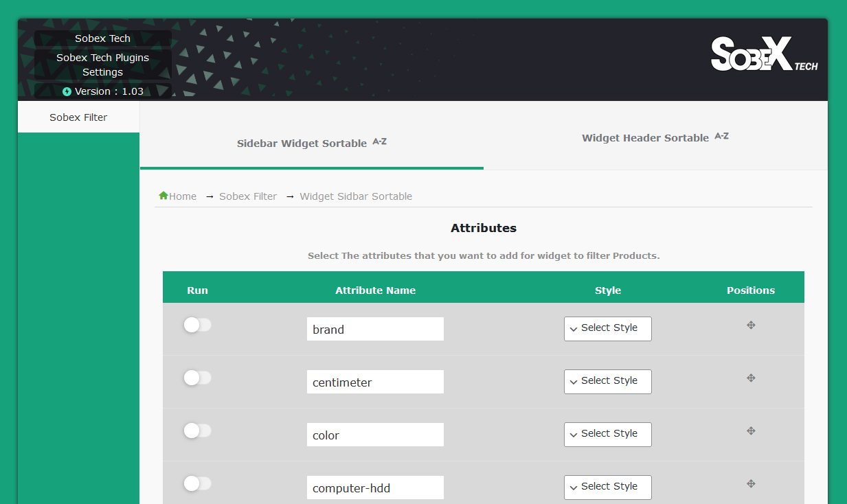This screenshot has width=847, height=504.
Task: Click the computer-hdd attribute name field
Action: coord(375,488)
